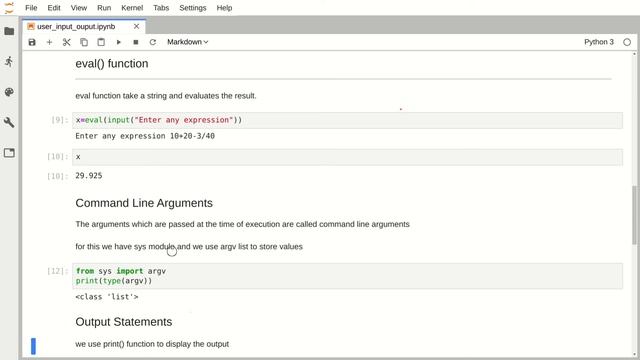Click the code cell containing x
The image size is (640, 360).
(x=347, y=157)
